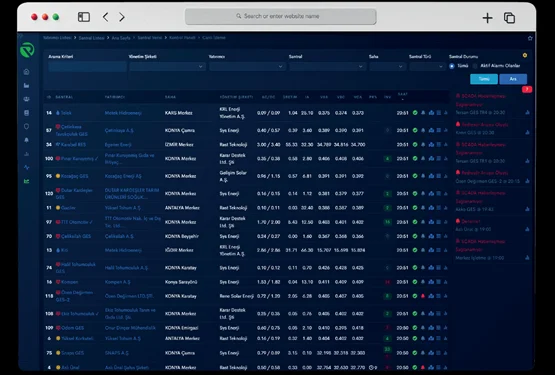
Task: Open chart icon for Tersan GES TR4 alert
Action: pyautogui.click(x=527, y=112)
